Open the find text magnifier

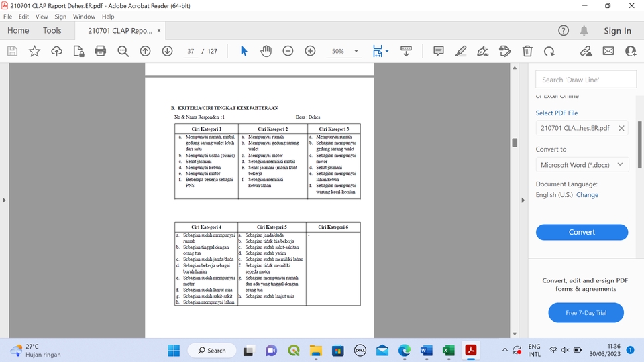123,51
